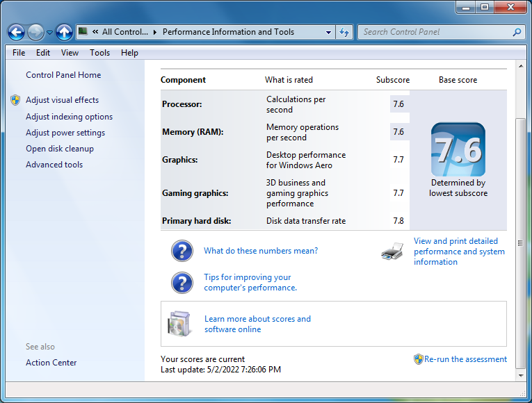Viewport: 532px width, 403px height.
Task: Open the File menu
Action: coord(19,53)
